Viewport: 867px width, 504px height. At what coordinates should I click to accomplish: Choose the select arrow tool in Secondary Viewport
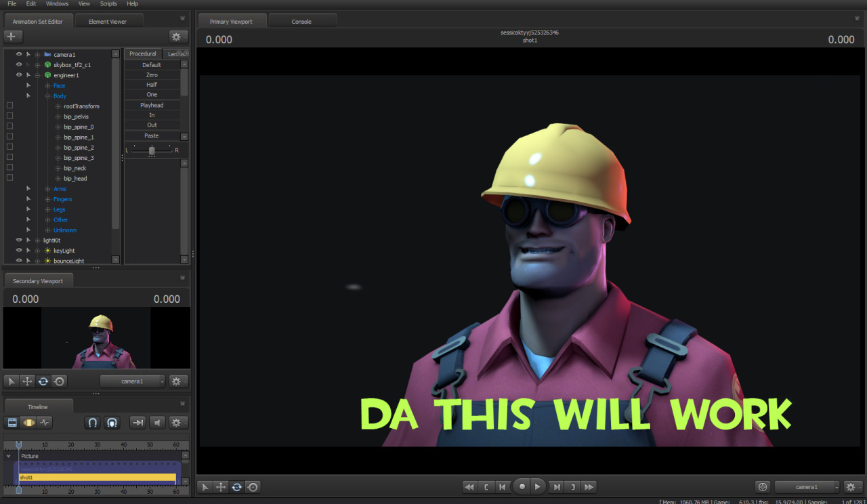(x=12, y=381)
